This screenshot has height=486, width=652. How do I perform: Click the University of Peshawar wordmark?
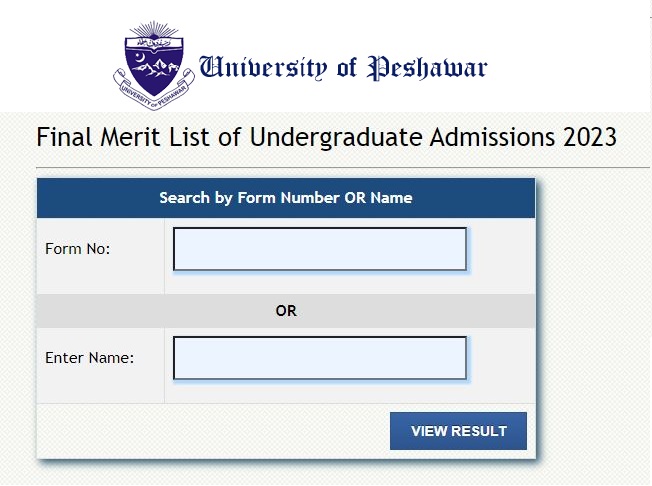coord(343,68)
